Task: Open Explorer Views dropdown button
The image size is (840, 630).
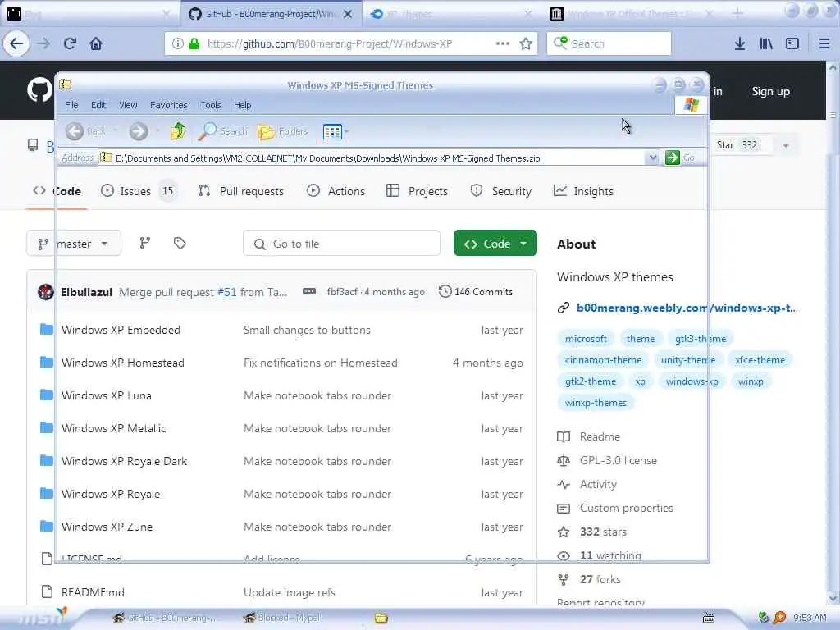Action: tap(336, 131)
